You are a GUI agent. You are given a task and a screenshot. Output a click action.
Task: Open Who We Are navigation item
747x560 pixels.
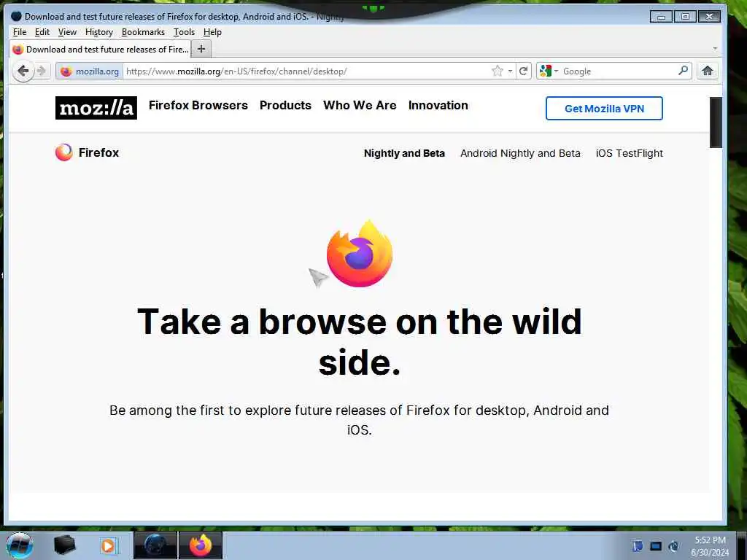point(360,105)
